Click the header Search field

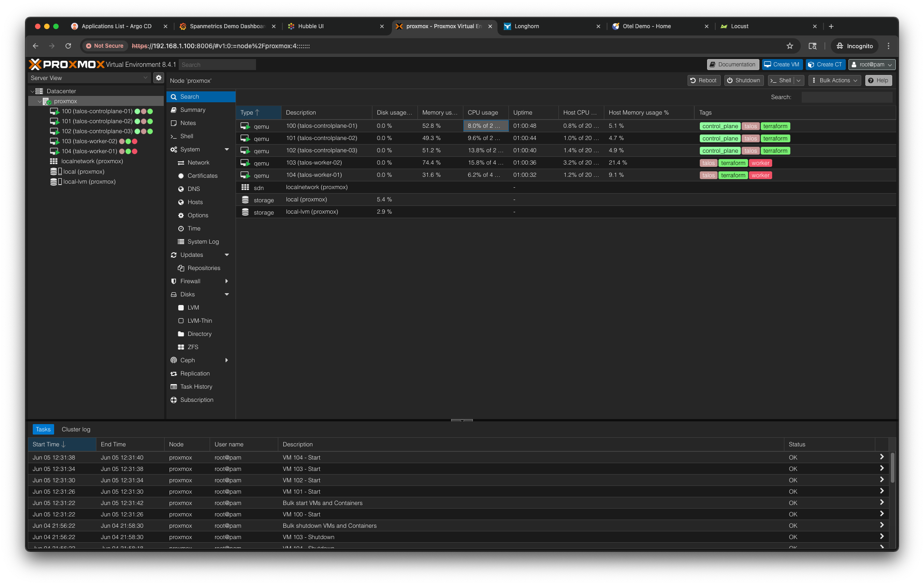217,65
